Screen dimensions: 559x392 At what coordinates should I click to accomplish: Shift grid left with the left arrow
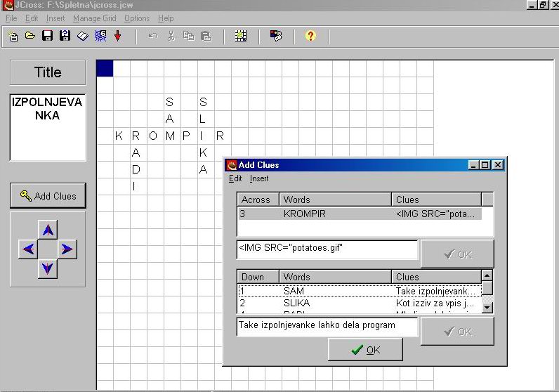point(29,249)
